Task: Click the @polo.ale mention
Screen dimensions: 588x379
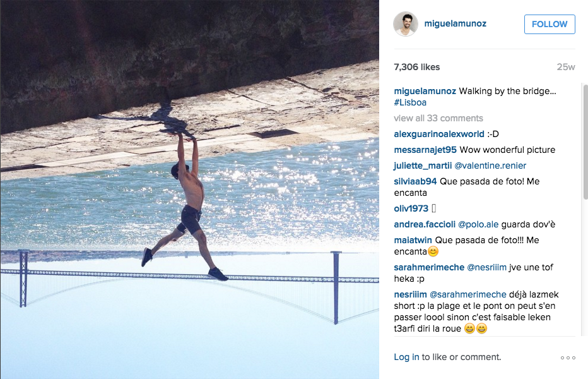Action: [478, 224]
